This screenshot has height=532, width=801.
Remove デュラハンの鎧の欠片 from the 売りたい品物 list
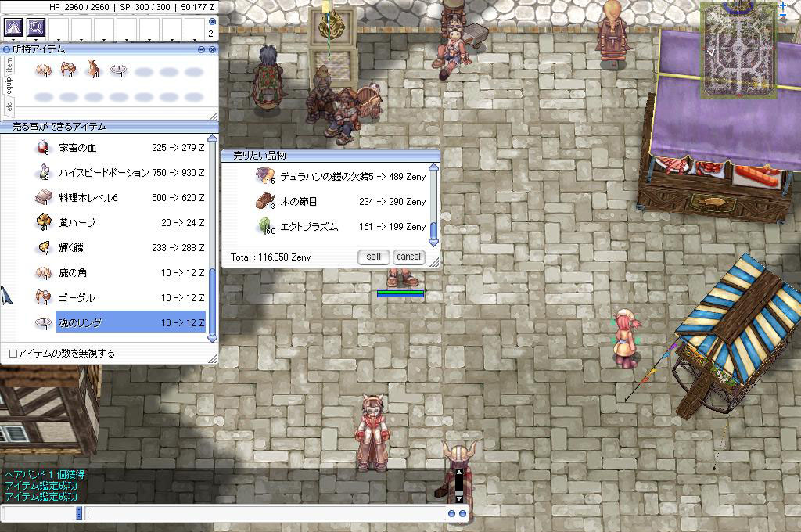(x=340, y=176)
